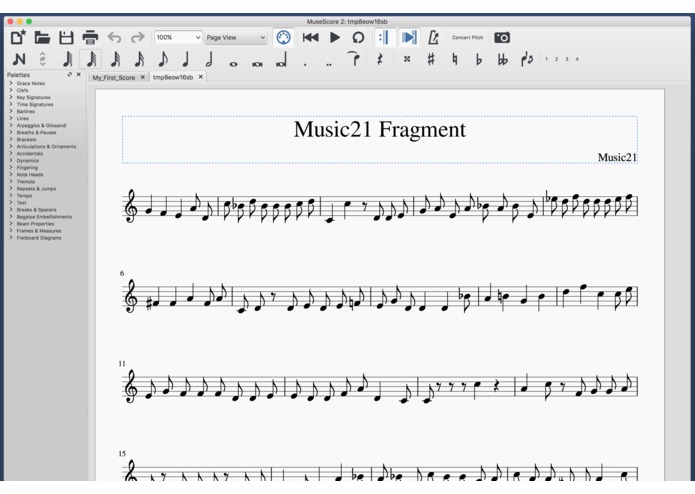Switch to voice 4

coord(577,59)
